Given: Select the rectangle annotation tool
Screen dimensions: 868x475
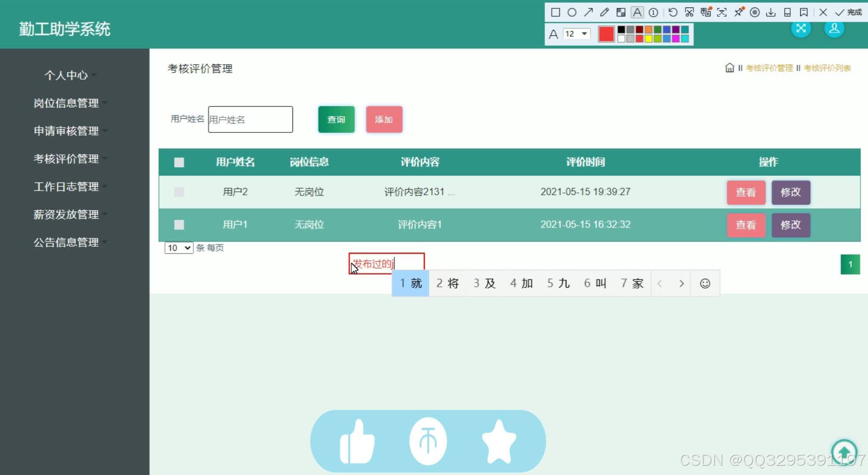Looking at the screenshot, I should (555, 12).
